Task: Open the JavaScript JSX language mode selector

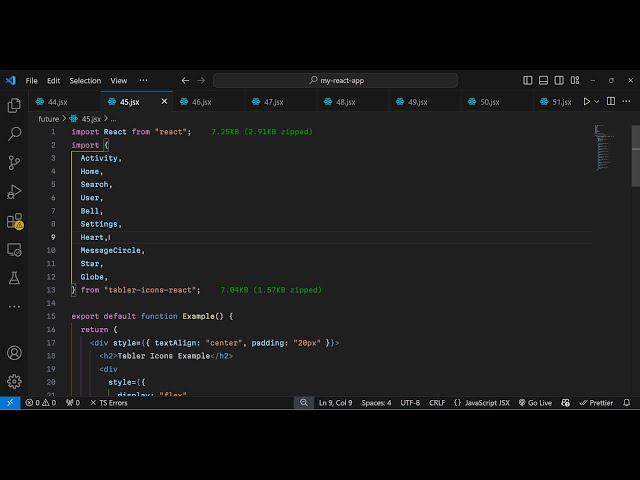Action: [x=482, y=403]
